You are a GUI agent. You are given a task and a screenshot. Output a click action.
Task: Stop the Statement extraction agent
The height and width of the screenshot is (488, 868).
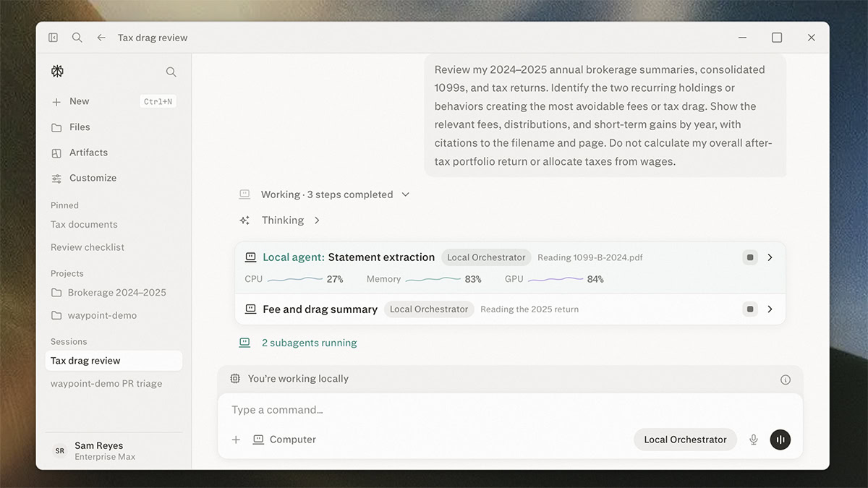click(x=750, y=257)
